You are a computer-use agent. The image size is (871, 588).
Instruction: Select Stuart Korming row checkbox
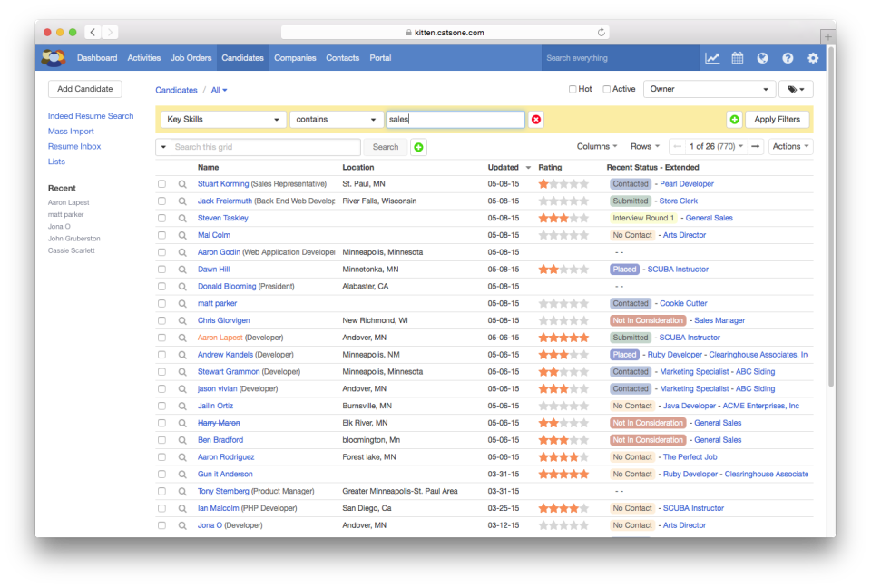[161, 184]
